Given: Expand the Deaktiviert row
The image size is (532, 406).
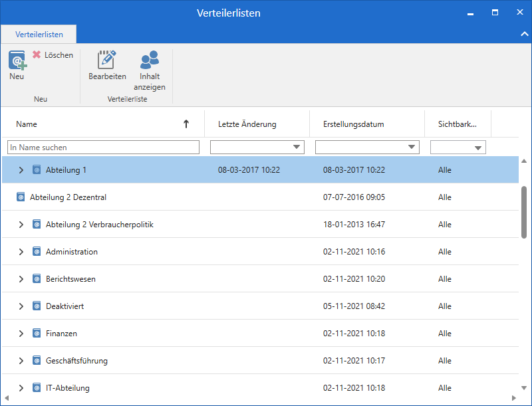Looking at the screenshot, I should coord(21,306).
